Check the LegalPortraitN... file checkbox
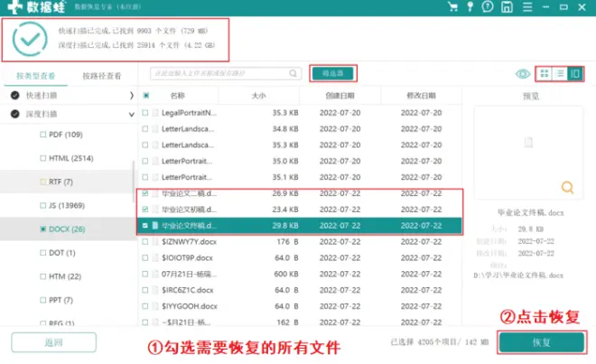The image size is (596, 364). point(145,113)
